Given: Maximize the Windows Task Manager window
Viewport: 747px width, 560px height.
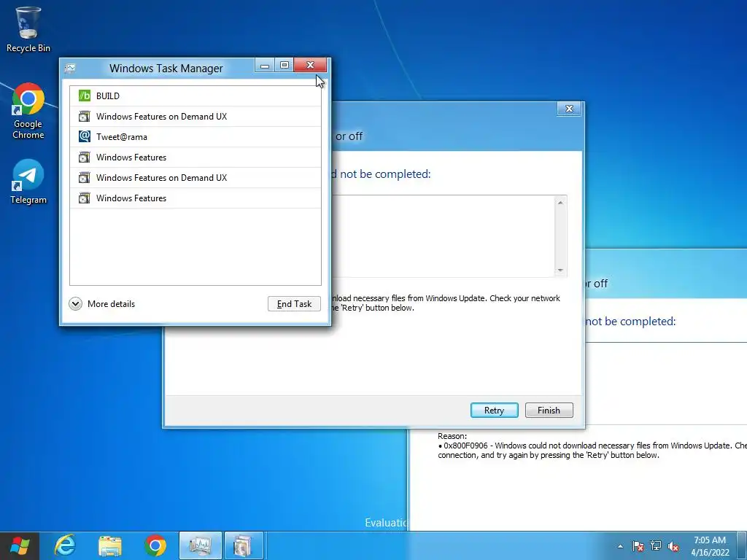Looking at the screenshot, I should [x=285, y=65].
